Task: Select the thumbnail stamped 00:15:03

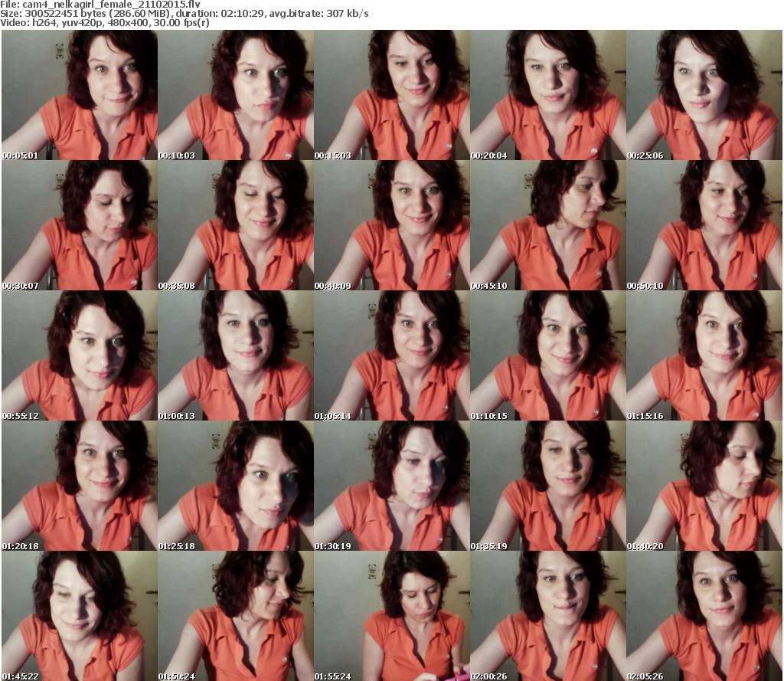Action: coord(391,95)
